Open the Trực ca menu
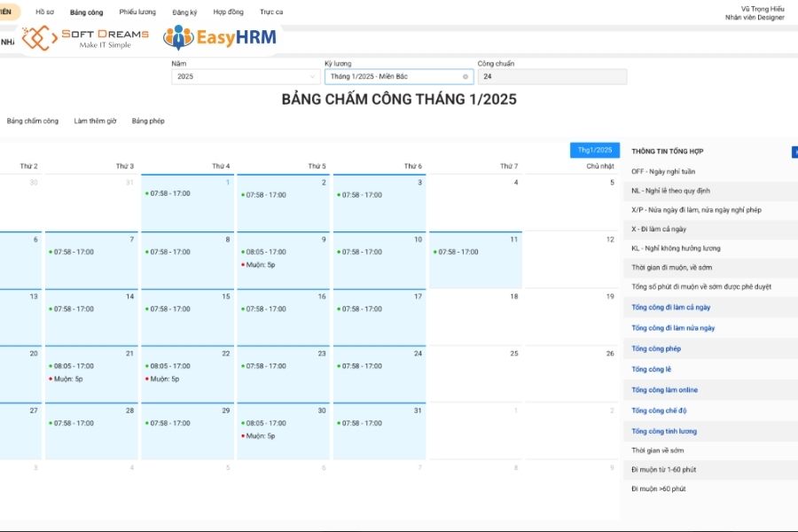Image resolution: width=798 pixels, height=532 pixels. 271,12
